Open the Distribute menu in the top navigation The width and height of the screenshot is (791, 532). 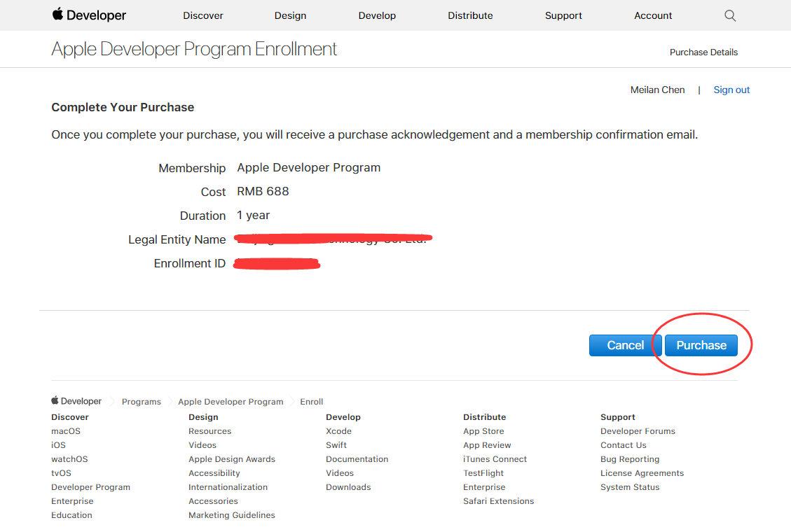tap(470, 15)
